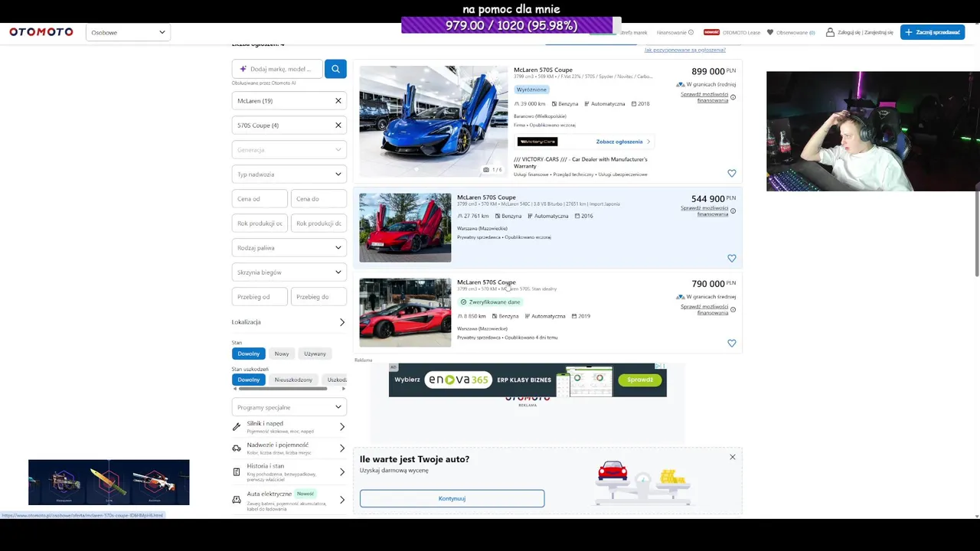Select the partially visible 'Uszkodzony' filter
Screen dimensions: 980x551
click(x=335, y=380)
